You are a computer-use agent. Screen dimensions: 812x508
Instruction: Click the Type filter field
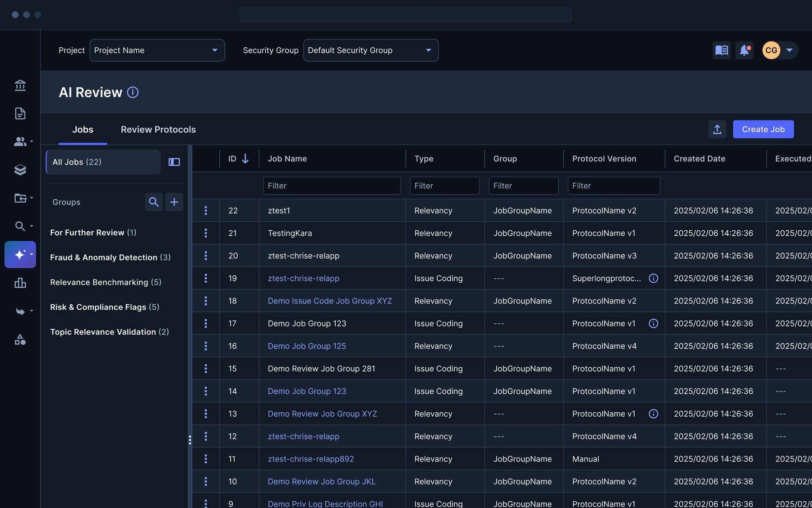[445, 186]
